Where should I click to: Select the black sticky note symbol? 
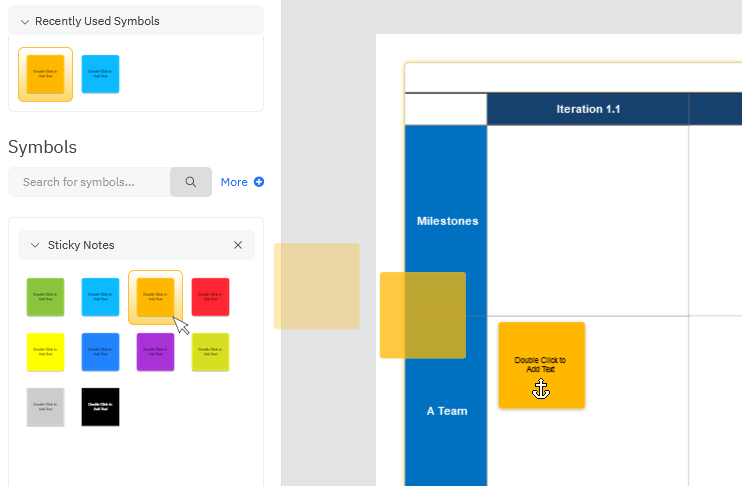[x=100, y=407]
